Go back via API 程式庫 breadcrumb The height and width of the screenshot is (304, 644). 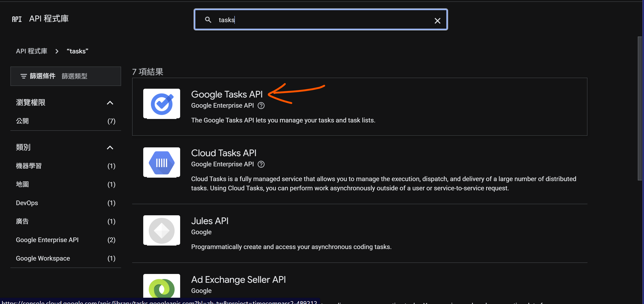[32, 51]
